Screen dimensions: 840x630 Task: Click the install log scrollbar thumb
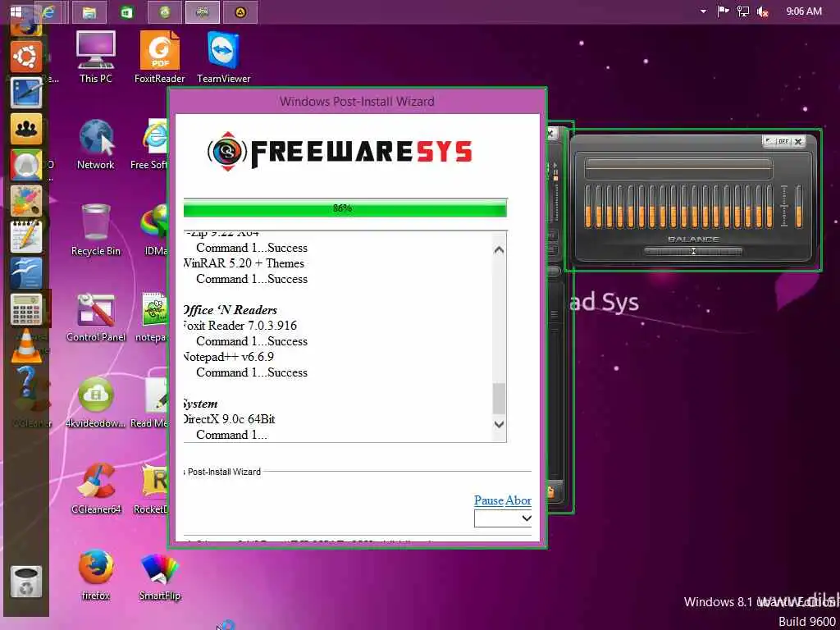pyautogui.click(x=499, y=399)
